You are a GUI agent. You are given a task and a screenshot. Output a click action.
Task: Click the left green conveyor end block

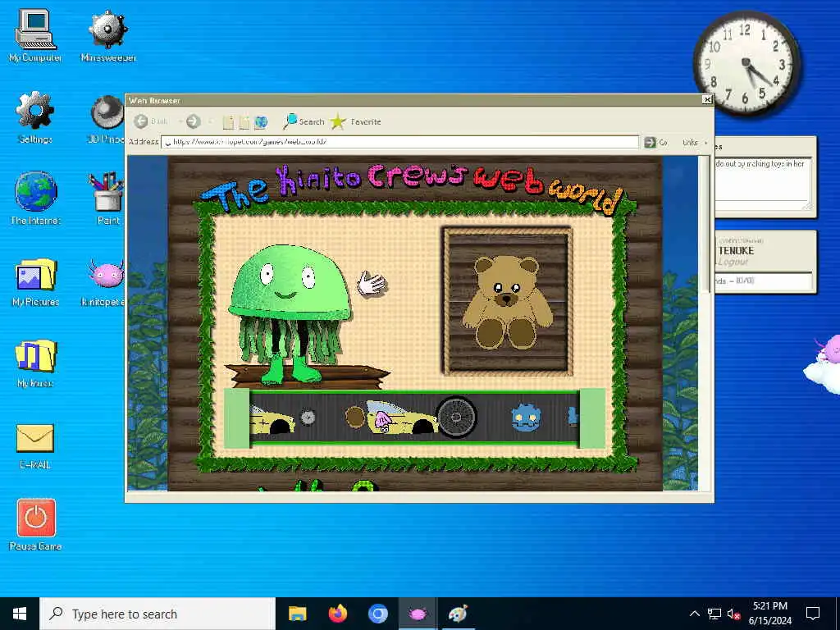236,418
